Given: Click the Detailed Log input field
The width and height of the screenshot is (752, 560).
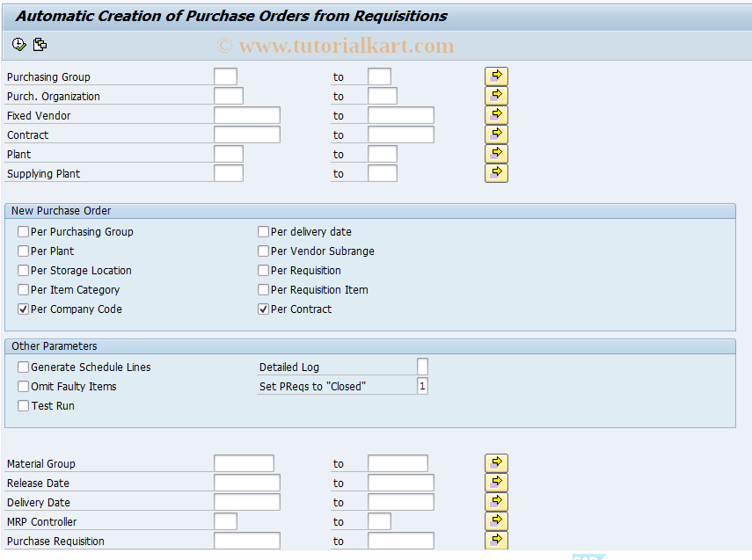Looking at the screenshot, I should coord(422,367).
